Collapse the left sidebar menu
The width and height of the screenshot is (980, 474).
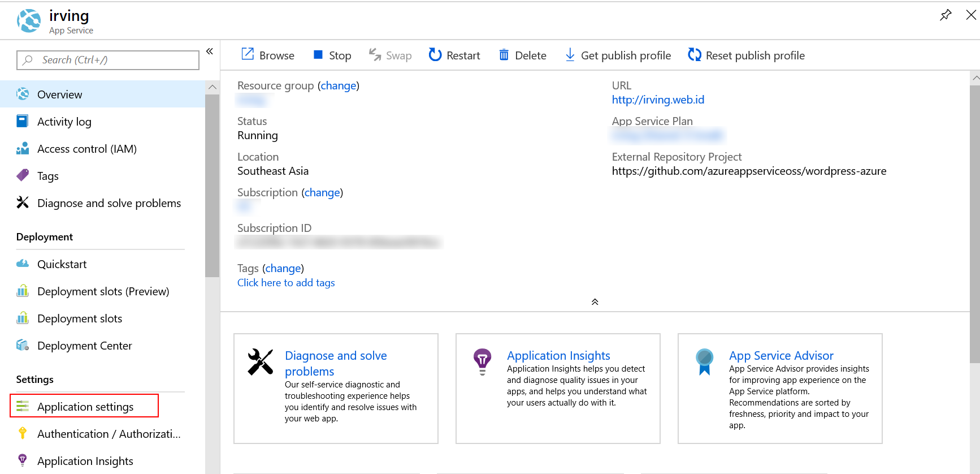click(210, 51)
